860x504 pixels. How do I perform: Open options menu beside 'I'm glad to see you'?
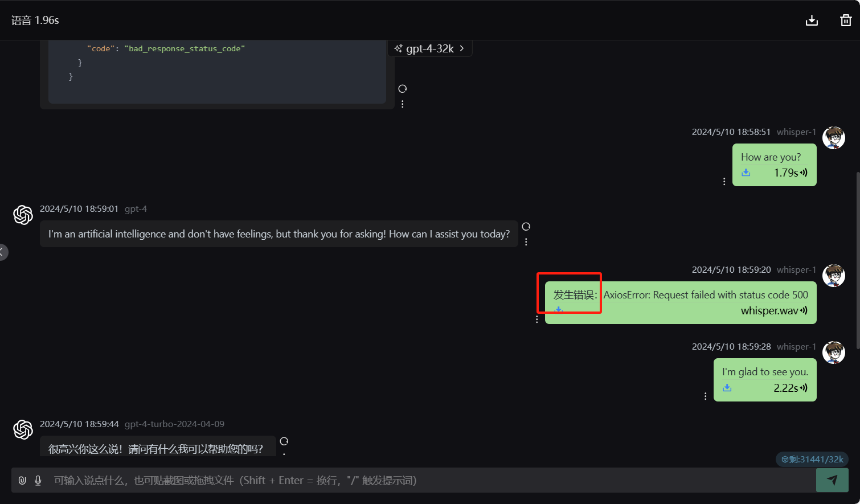(x=705, y=396)
